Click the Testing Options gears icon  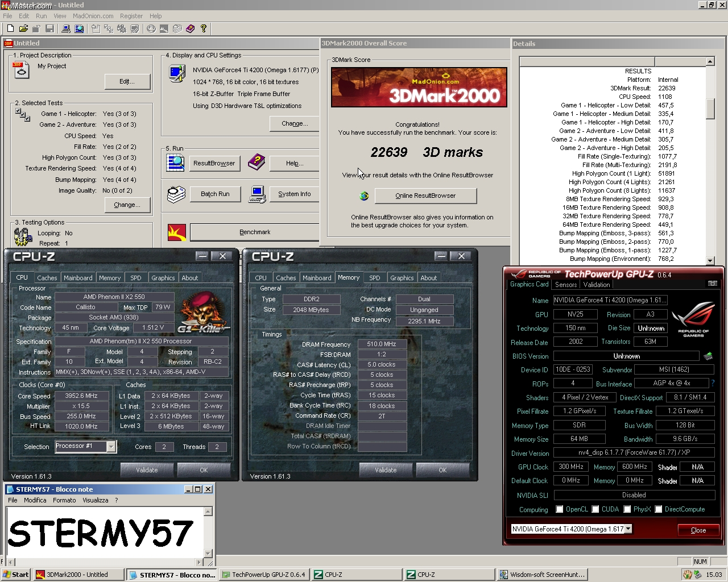pos(23,236)
